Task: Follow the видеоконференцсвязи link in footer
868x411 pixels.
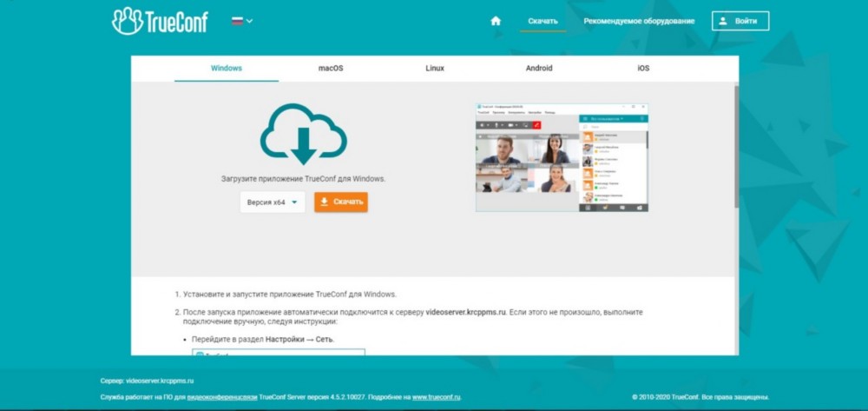Action: [222, 397]
